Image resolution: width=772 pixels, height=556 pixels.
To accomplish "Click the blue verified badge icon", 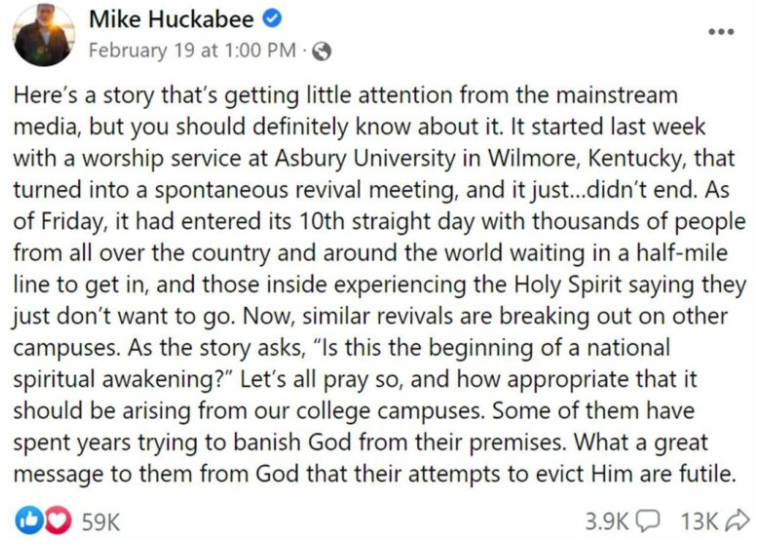I will 275,17.
